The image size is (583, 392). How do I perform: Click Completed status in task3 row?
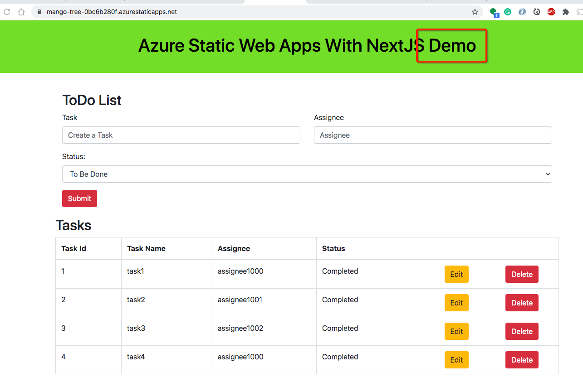coord(340,328)
